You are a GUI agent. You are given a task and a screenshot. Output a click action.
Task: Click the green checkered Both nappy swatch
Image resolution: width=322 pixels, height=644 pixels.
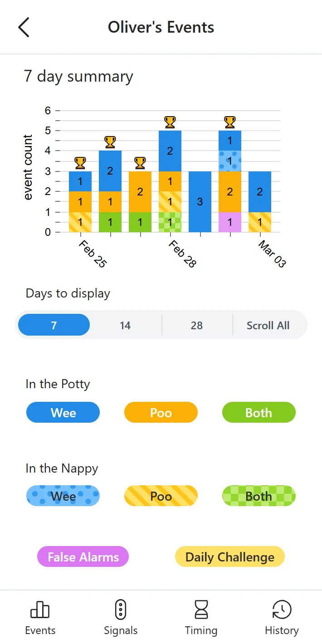point(259,496)
